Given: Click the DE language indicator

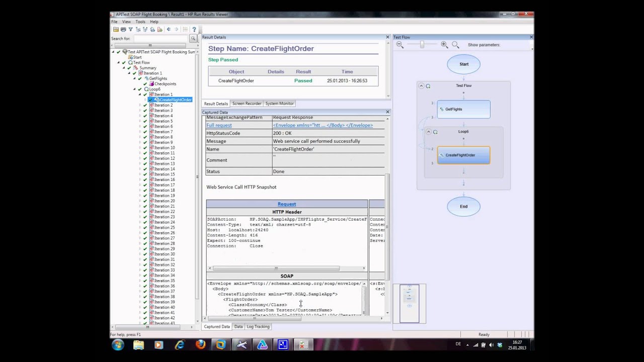Looking at the screenshot, I should [458, 344].
